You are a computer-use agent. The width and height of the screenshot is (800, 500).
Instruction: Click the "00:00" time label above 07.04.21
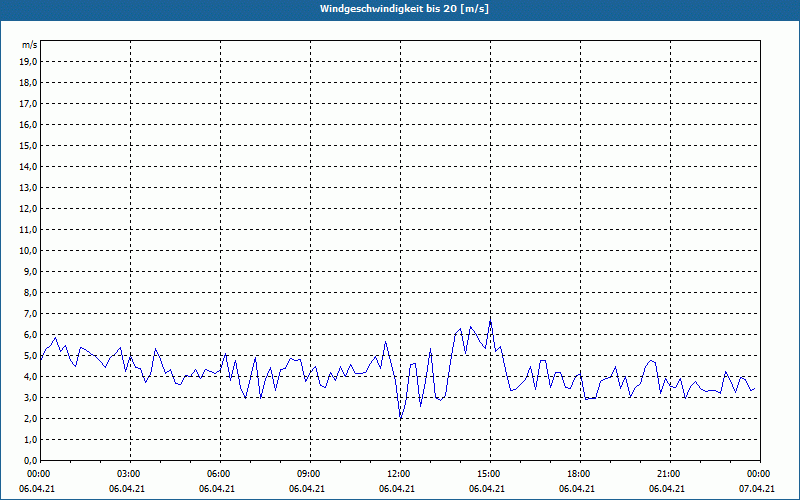coord(761,474)
